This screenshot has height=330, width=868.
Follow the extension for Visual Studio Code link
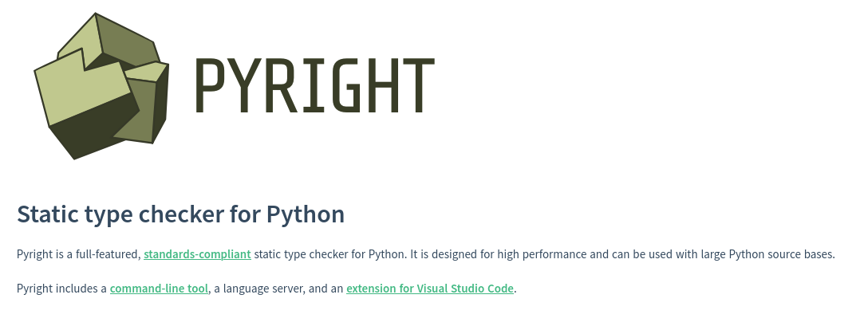point(429,289)
